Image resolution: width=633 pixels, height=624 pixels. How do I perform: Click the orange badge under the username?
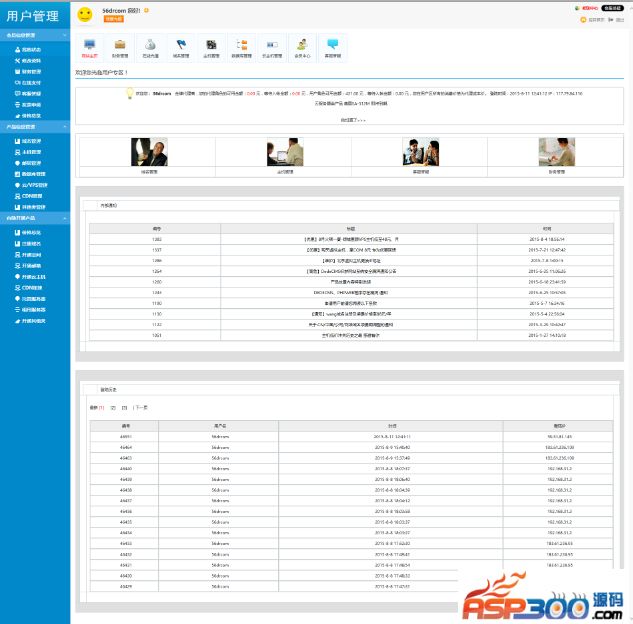pyautogui.click(x=113, y=19)
